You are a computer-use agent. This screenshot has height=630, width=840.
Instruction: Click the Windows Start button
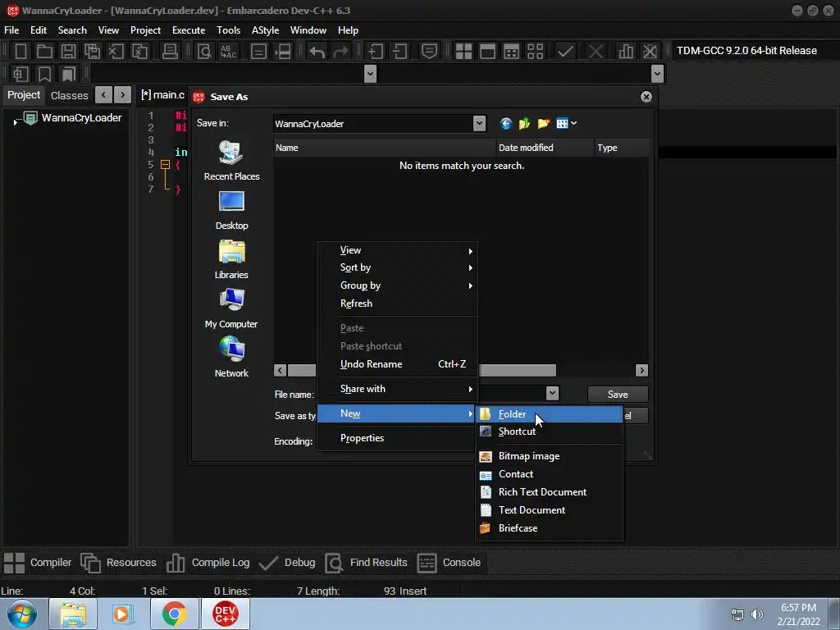click(x=22, y=614)
